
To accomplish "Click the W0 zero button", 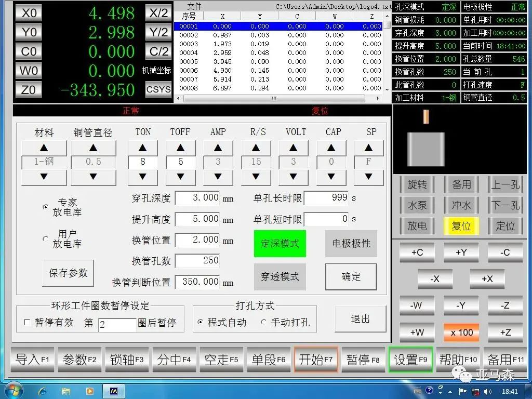I will click(x=29, y=71).
